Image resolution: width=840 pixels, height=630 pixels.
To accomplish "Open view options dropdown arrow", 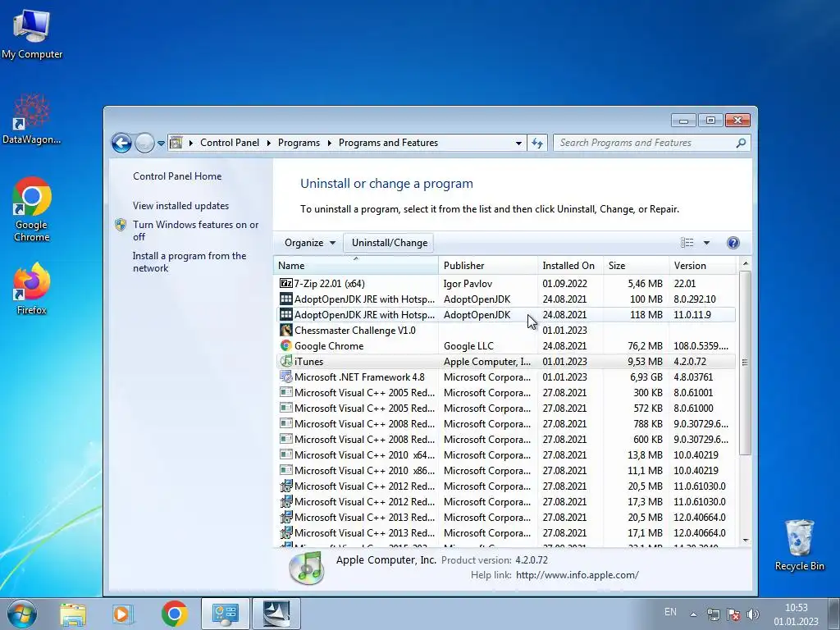I will pos(706,243).
